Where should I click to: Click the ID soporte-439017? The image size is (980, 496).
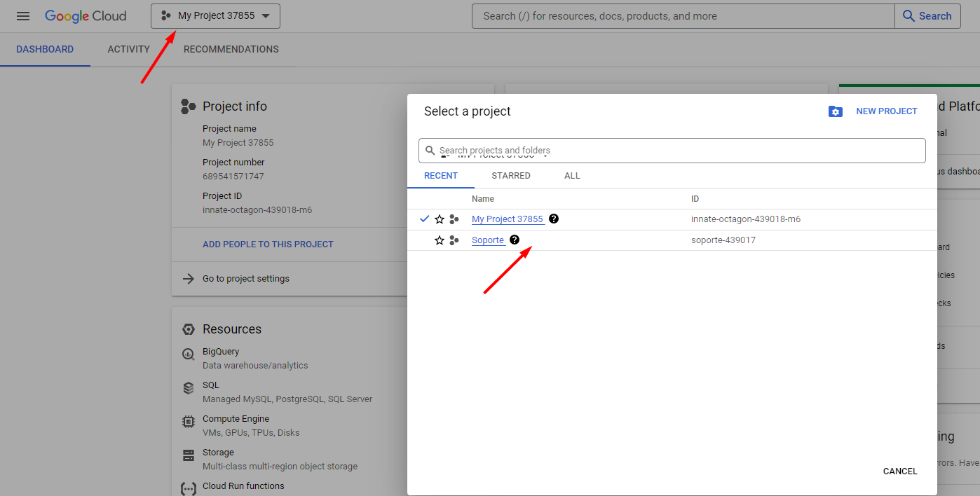[723, 240]
